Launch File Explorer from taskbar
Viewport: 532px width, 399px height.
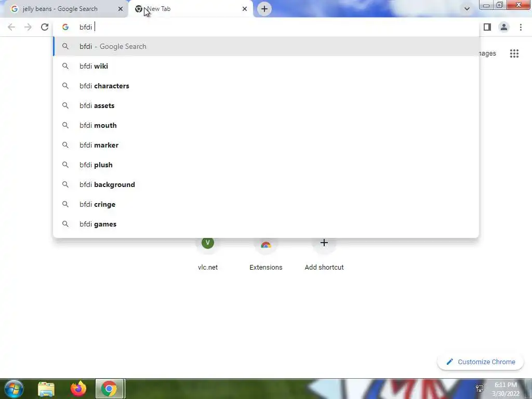(46, 389)
